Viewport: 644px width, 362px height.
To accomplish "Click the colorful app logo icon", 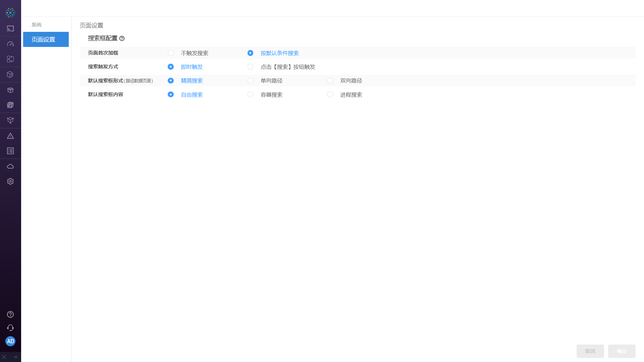I will tap(10, 13).
